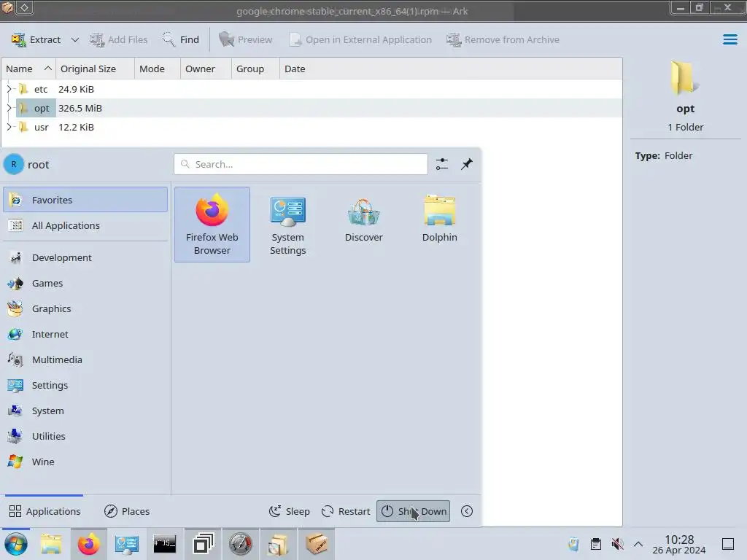This screenshot has width=747, height=560.
Task: Select the Favorites category
Action: click(x=85, y=200)
